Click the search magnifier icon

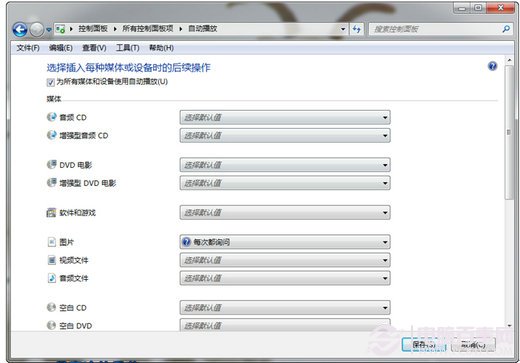506,29
